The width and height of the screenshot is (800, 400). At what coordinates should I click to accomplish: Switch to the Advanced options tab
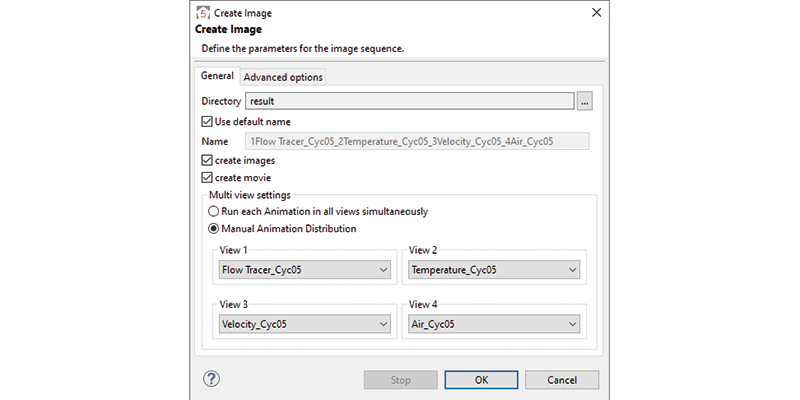coord(283,78)
